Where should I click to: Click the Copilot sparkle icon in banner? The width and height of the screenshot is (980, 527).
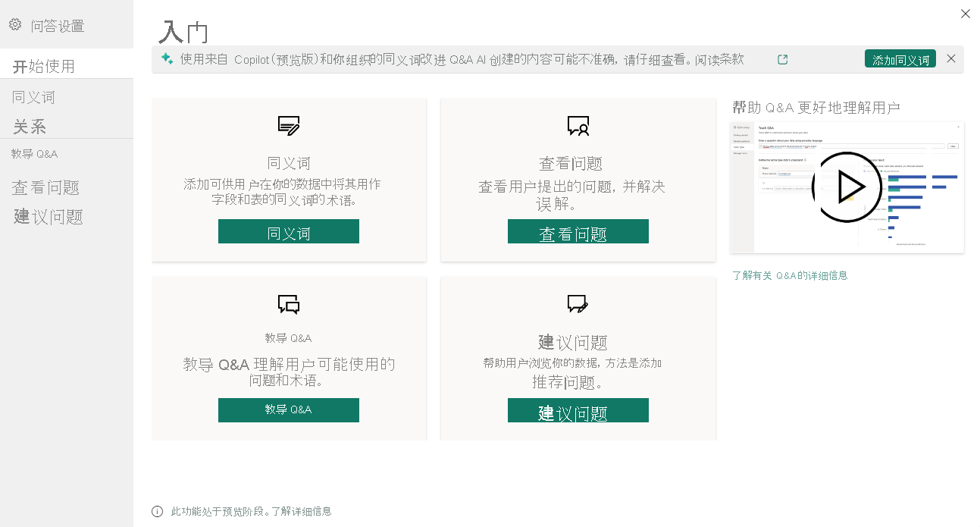coord(167,59)
